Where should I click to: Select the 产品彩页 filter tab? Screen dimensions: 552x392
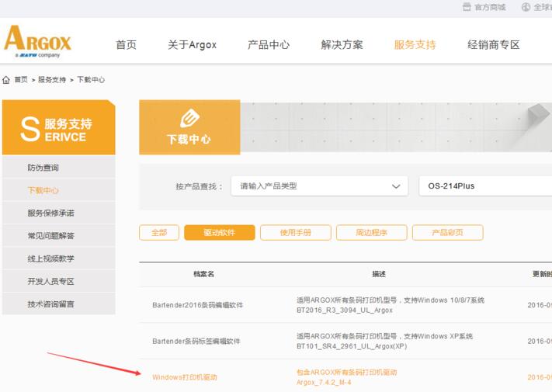pos(448,233)
